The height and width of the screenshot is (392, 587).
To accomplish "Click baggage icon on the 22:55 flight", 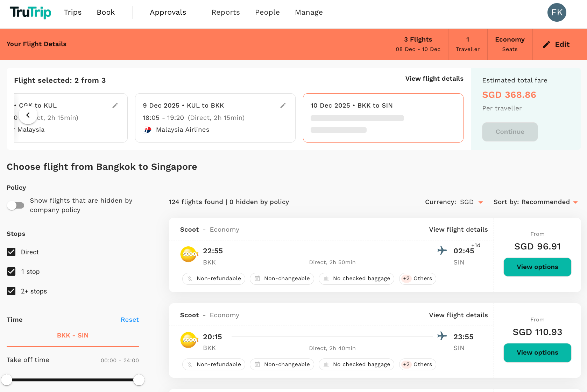I will click(326, 278).
